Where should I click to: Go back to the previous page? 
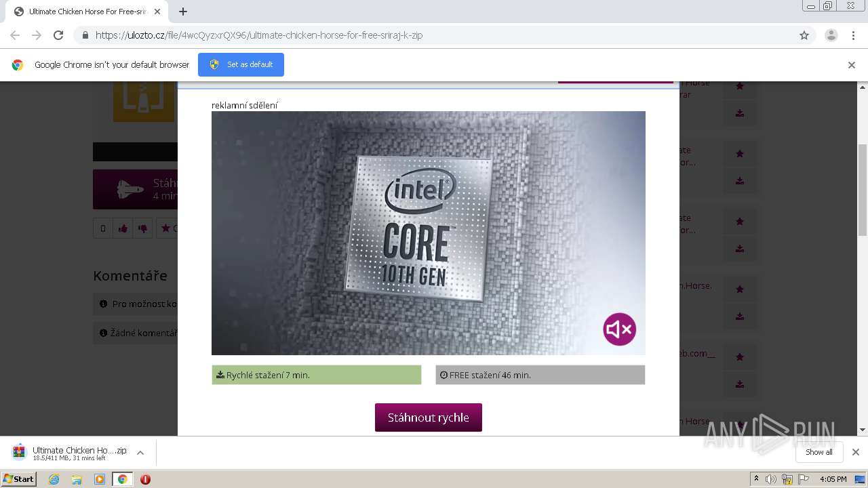pos(15,35)
